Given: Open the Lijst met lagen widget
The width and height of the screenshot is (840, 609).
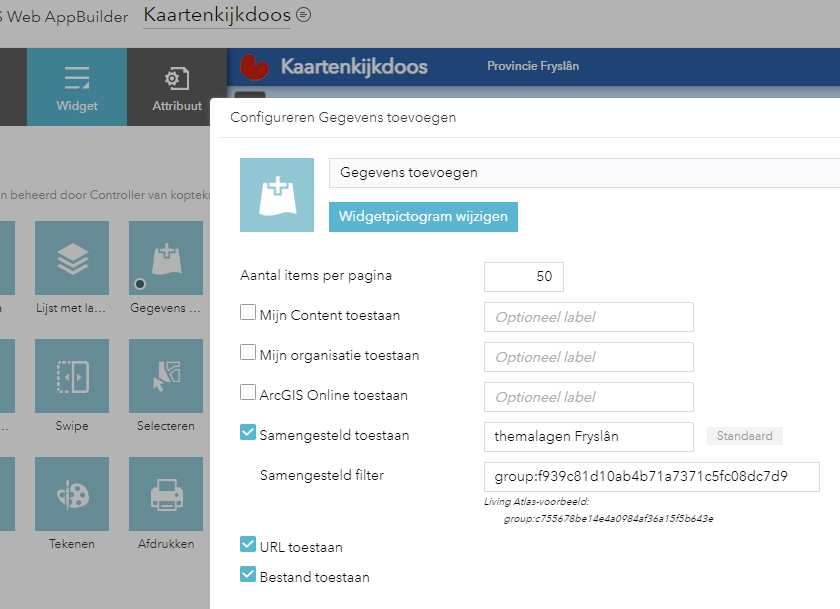Looking at the screenshot, I should [72, 258].
